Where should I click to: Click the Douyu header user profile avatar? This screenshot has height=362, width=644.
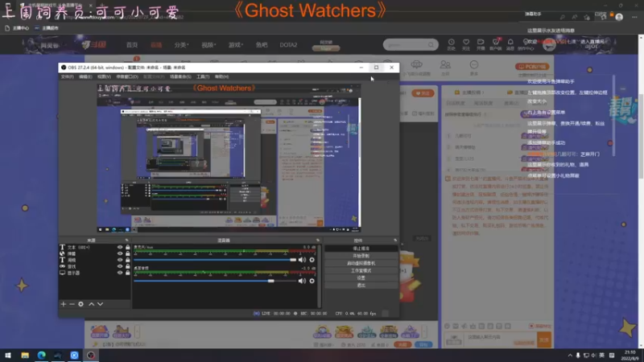click(549, 44)
